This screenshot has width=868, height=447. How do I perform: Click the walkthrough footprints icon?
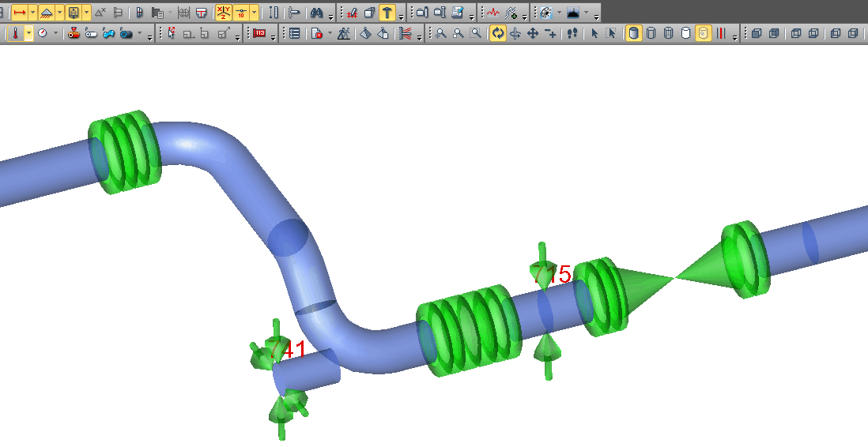point(573,33)
